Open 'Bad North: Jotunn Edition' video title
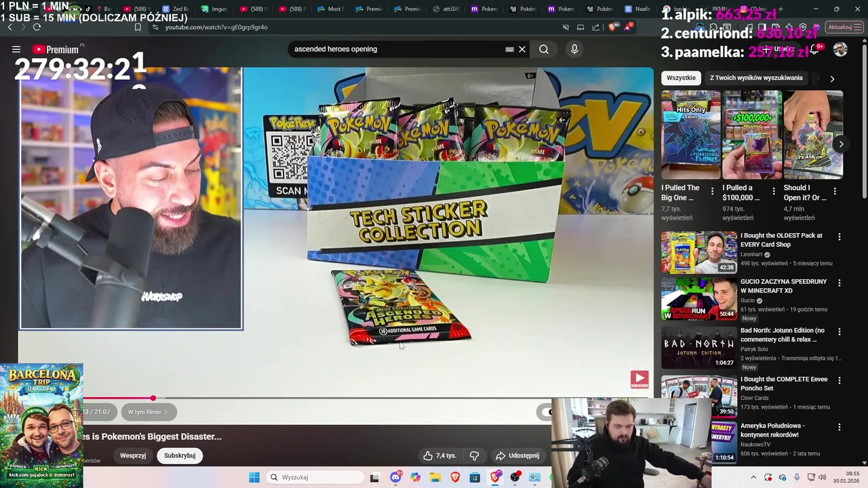Image resolution: width=868 pixels, height=488 pixels. click(x=783, y=335)
